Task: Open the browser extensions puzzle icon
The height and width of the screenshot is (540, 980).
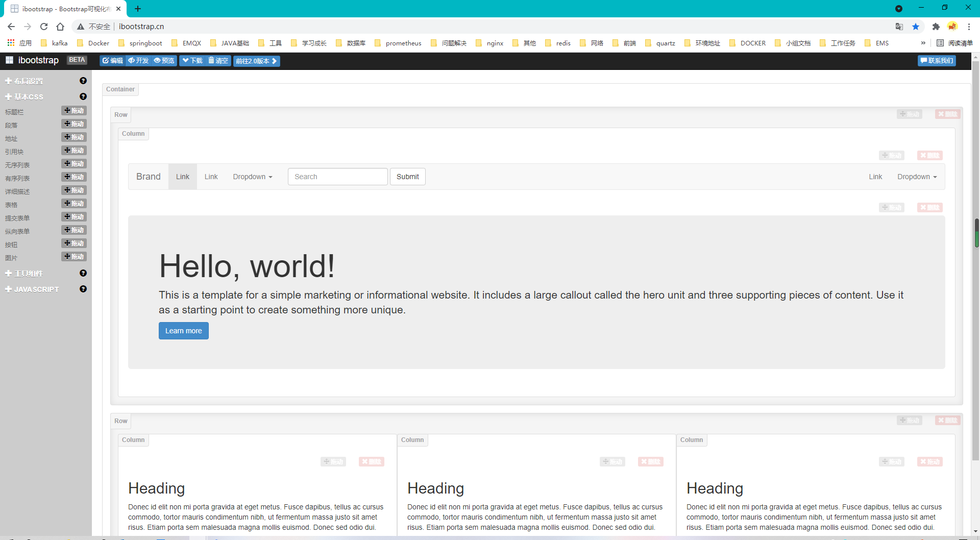Action: (936, 27)
